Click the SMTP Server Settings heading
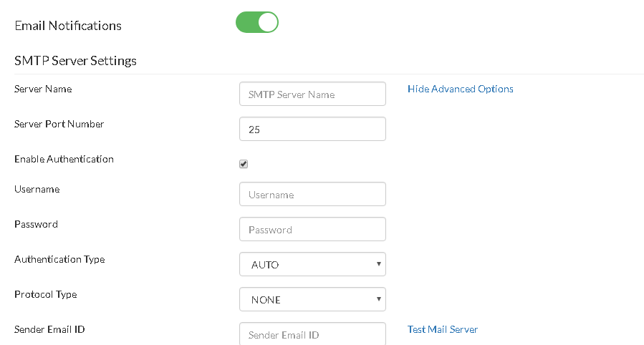 point(75,61)
